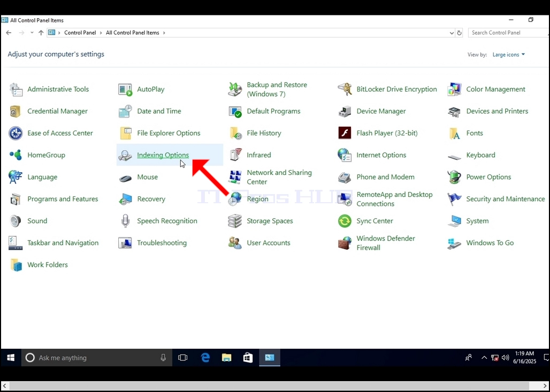Viewport: 550px width, 392px height.
Task: Open the Programs and Features icon
Action: coord(16,199)
